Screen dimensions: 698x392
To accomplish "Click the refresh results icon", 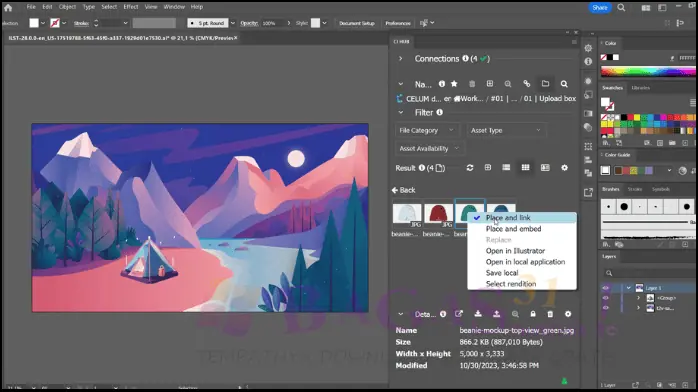I will (470, 168).
